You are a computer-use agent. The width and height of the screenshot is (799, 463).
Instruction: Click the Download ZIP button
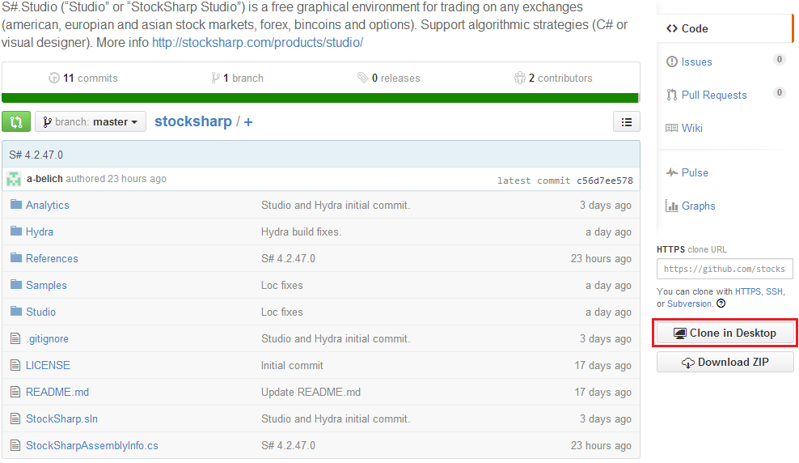(725, 363)
